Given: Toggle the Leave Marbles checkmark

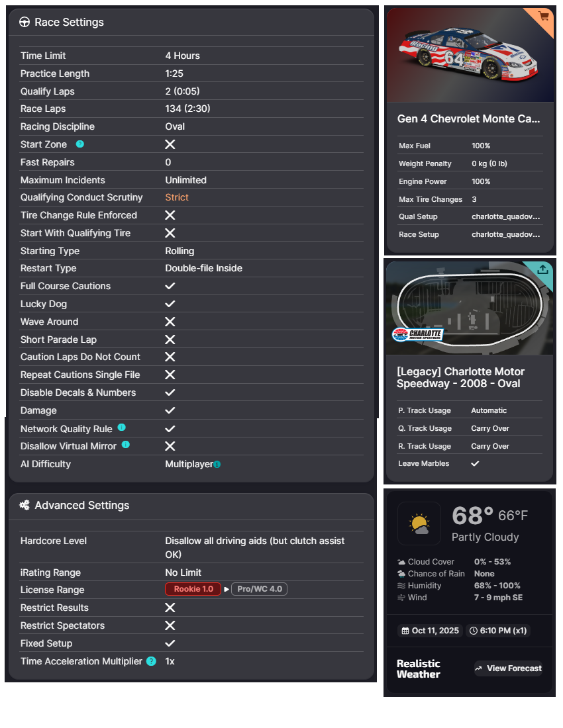Looking at the screenshot, I should [x=475, y=463].
